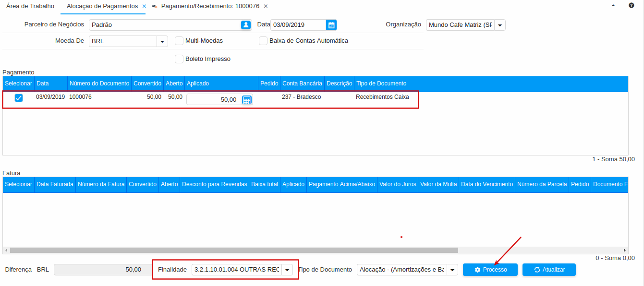This screenshot has width=644, height=286.
Task: Expand the Moeda De dropdown
Action: pyautogui.click(x=162, y=41)
